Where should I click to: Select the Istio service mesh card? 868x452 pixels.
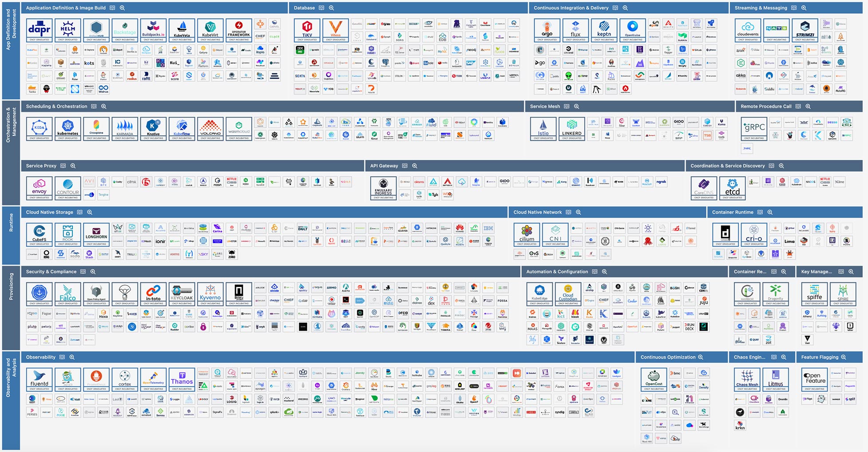543,129
